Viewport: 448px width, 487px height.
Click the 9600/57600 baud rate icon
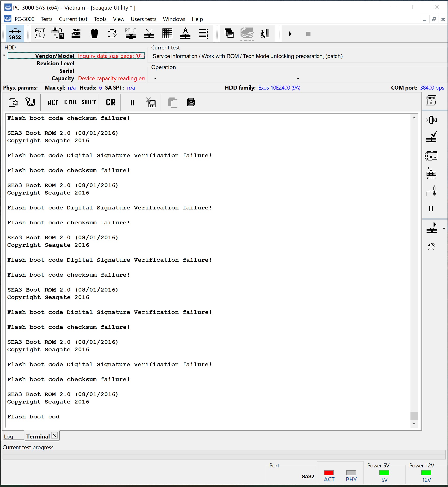(x=76, y=33)
